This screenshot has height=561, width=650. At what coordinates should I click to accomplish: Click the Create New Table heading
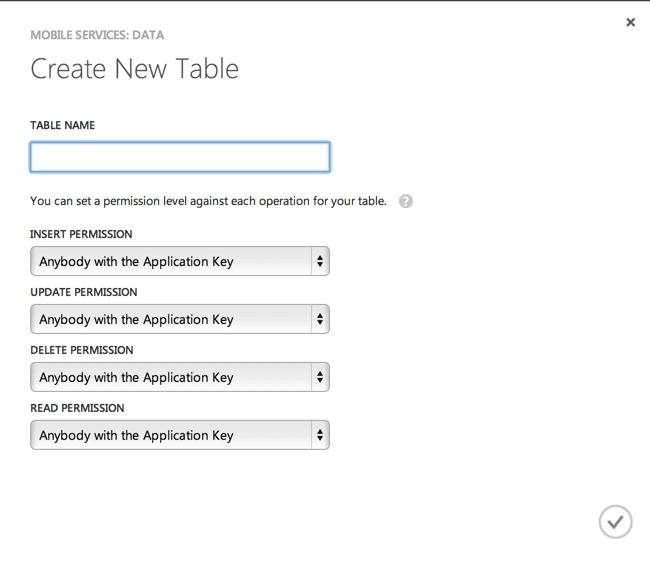point(134,69)
